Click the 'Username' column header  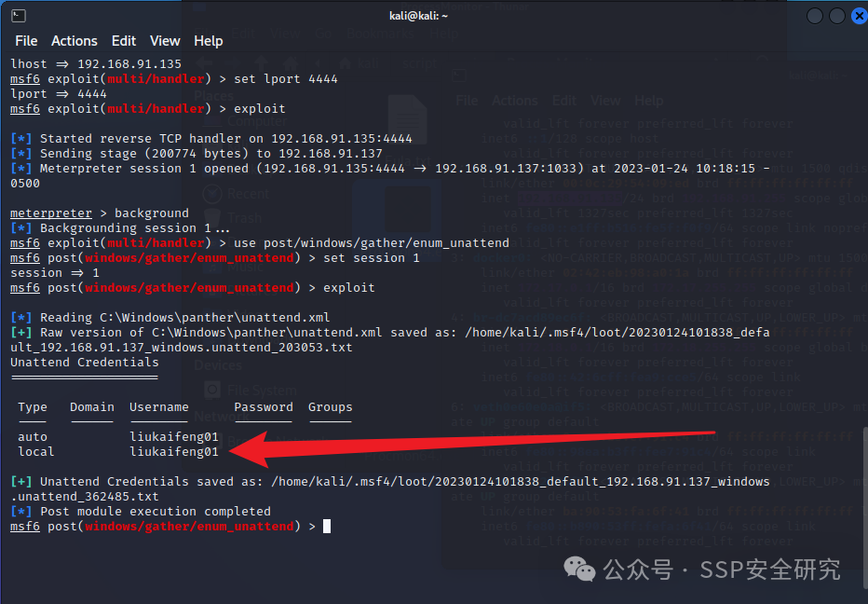tap(159, 407)
